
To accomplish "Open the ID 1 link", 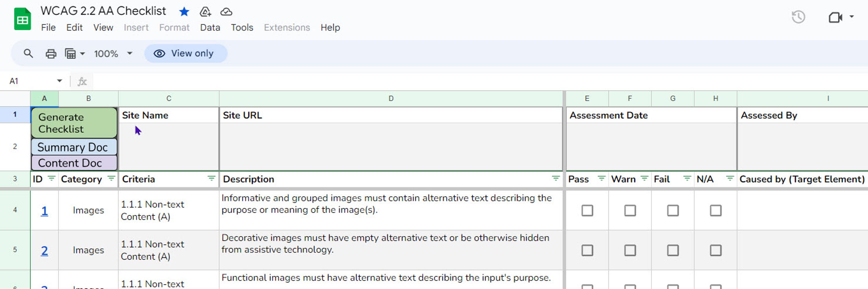I will (44, 211).
